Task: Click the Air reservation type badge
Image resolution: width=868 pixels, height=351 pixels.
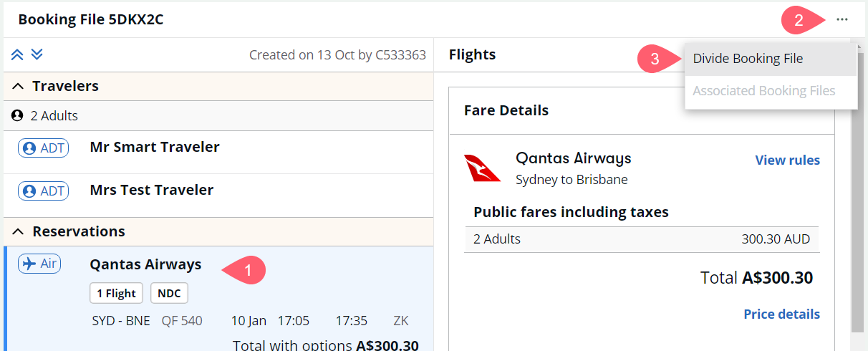Action: [39, 264]
